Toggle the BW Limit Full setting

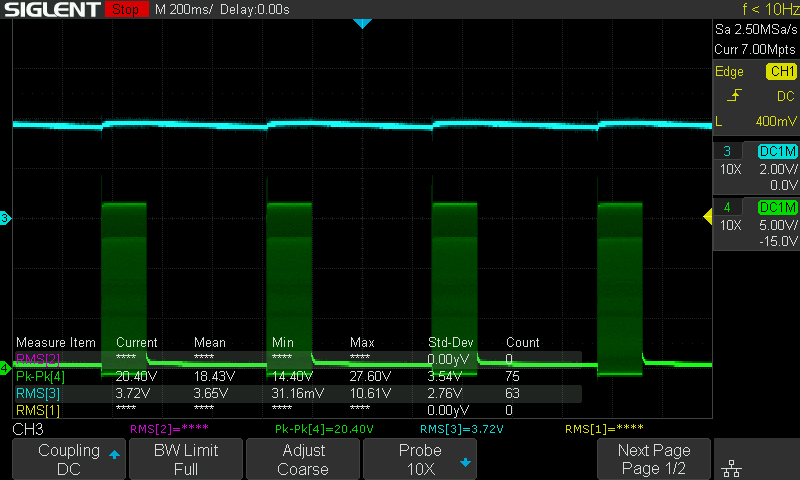tap(186, 459)
